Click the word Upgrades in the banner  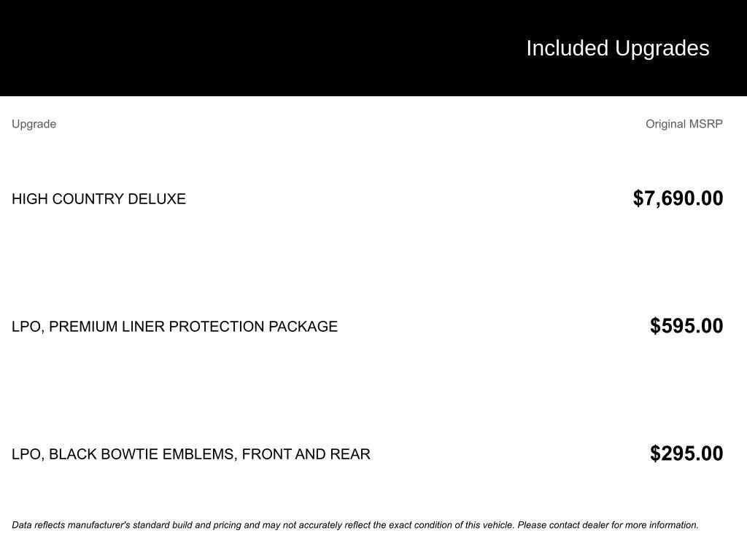[x=662, y=49]
